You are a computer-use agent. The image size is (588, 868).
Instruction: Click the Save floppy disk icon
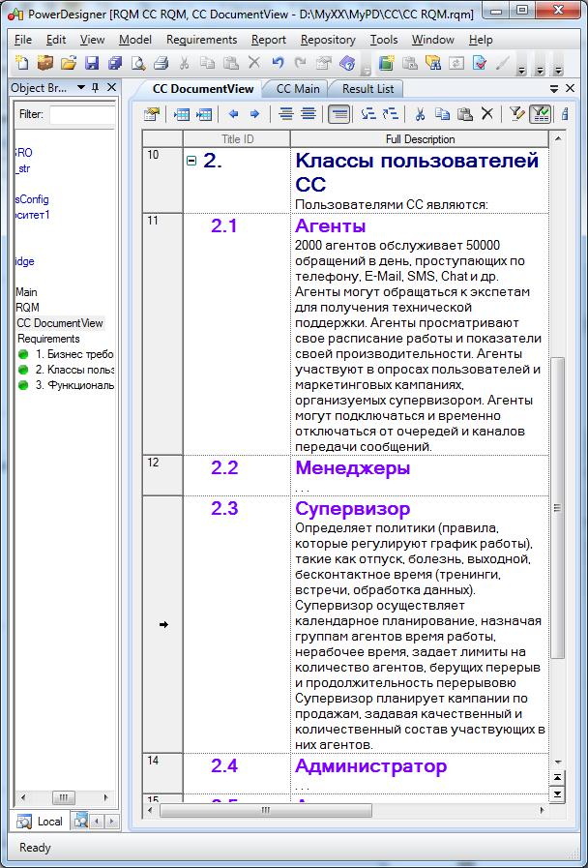(x=92, y=63)
